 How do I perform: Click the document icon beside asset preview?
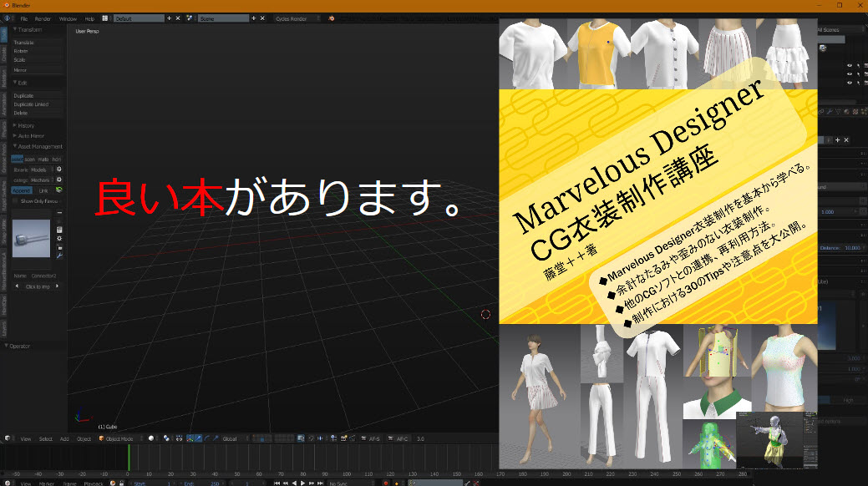[60, 230]
